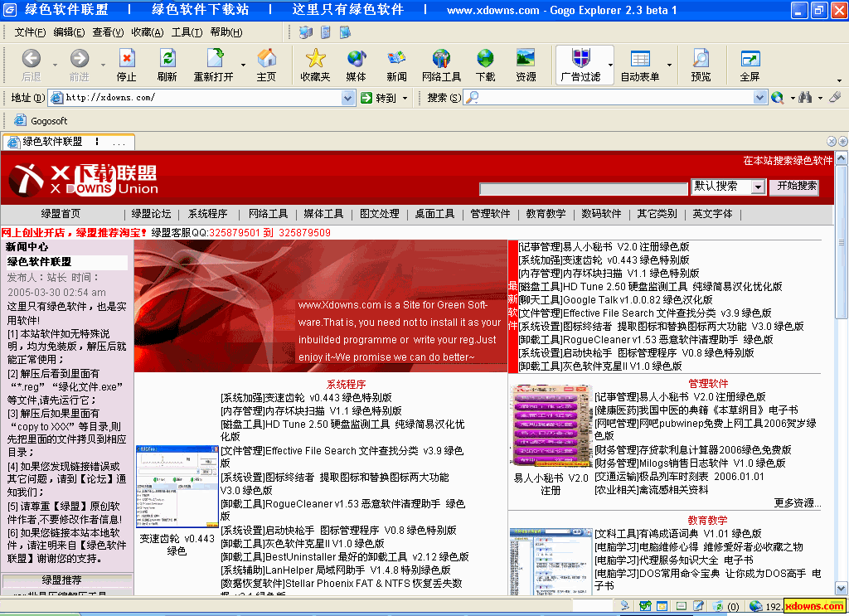The width and height of the screenshot is (849, 616).
Task: Open the Media (媒体) icon
Action: 357,59
